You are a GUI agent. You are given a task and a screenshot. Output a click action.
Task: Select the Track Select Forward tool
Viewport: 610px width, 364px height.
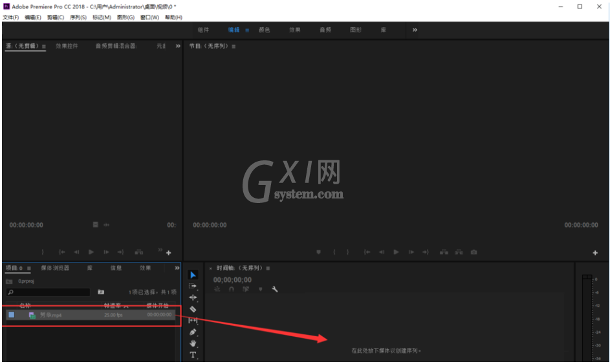[193, 286]
